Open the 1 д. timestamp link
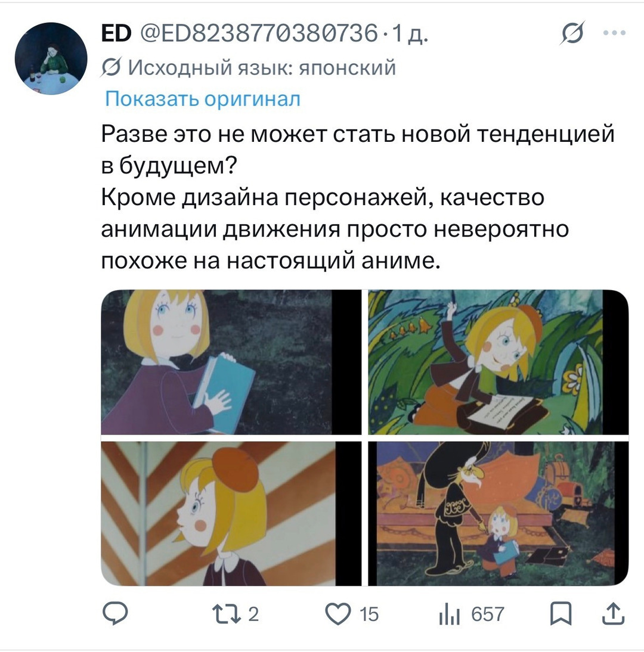This screenshot has width=644, height=652. tap(410, 34)
